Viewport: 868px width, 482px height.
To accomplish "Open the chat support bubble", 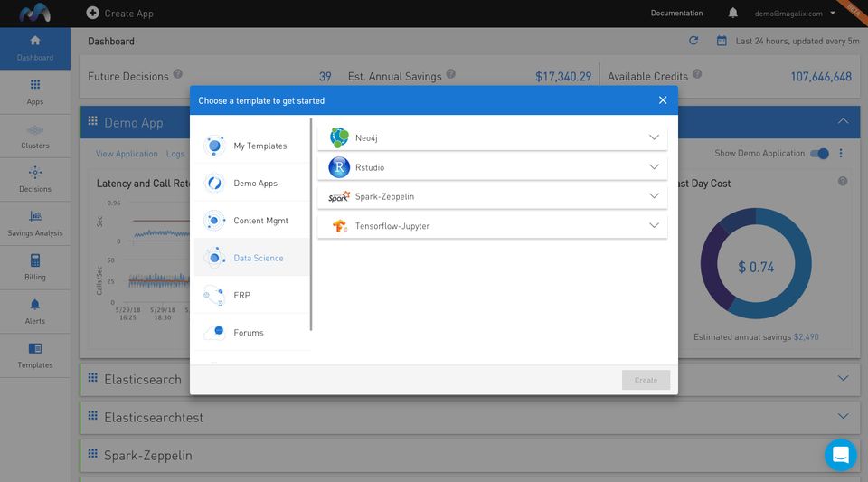I will click(x=840, y=455).
